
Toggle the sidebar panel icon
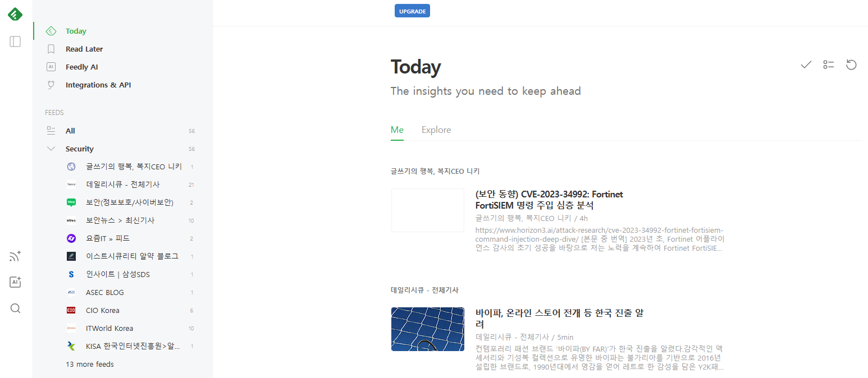[x=15, y=42]
